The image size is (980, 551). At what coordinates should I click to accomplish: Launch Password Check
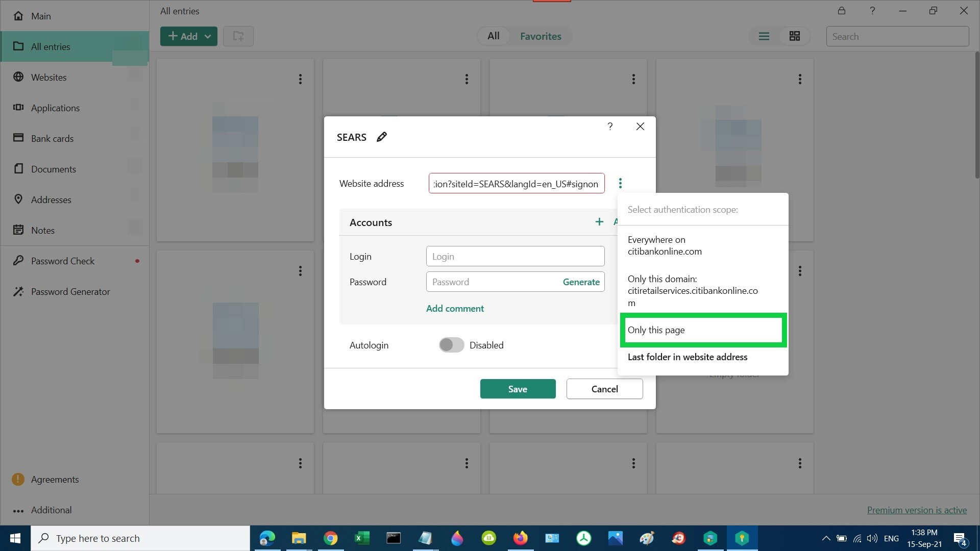[x=75, y=261]
